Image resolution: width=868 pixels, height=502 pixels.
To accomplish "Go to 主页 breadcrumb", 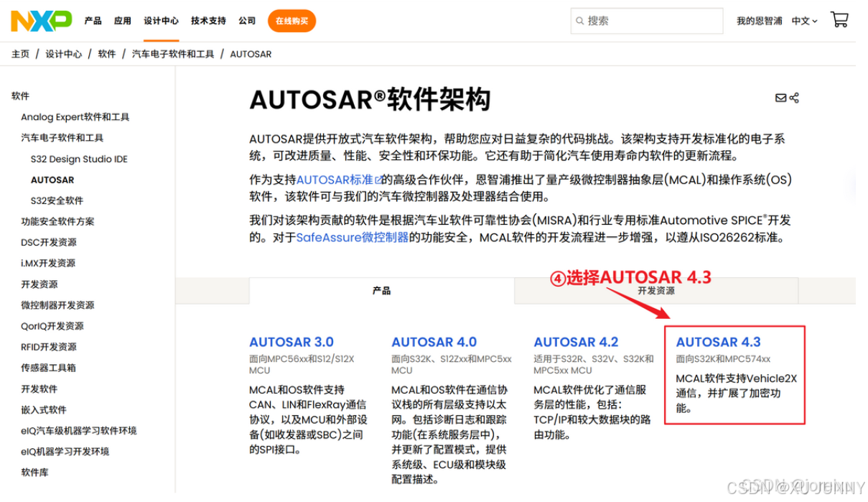I will point(20,54).
